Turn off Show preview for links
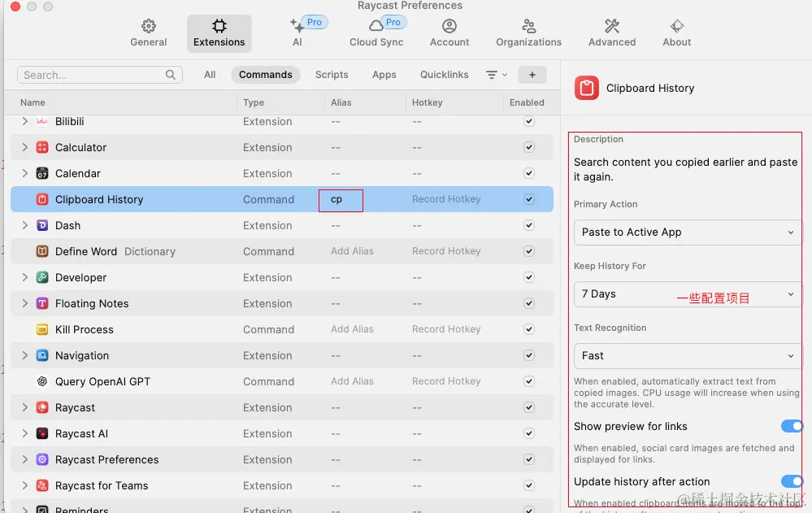The height and width of the screenshot is (513, 812). coord(792,426)
